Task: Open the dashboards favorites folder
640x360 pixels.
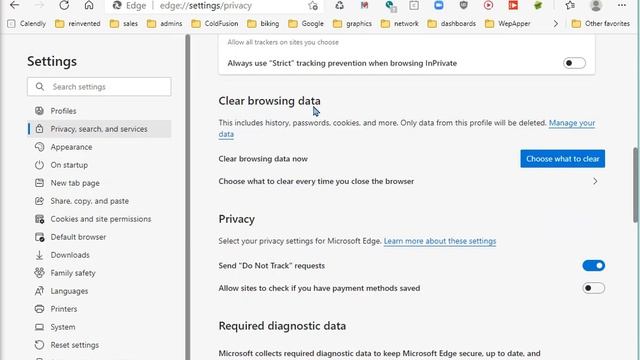Action: (x=452, y=24)
